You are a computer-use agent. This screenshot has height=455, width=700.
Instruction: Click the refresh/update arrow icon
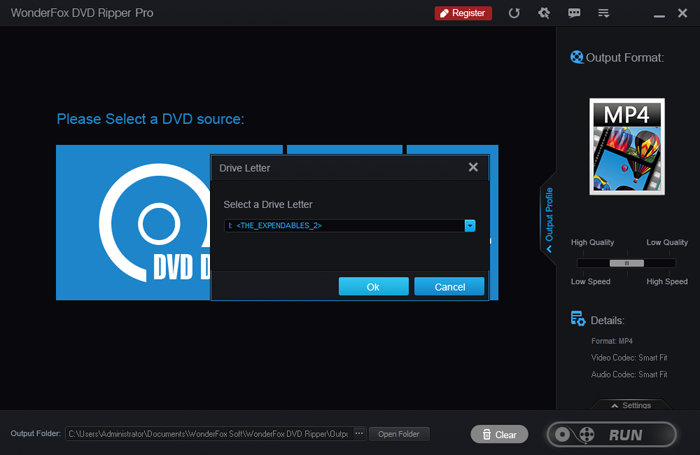(x=514, y=13)
